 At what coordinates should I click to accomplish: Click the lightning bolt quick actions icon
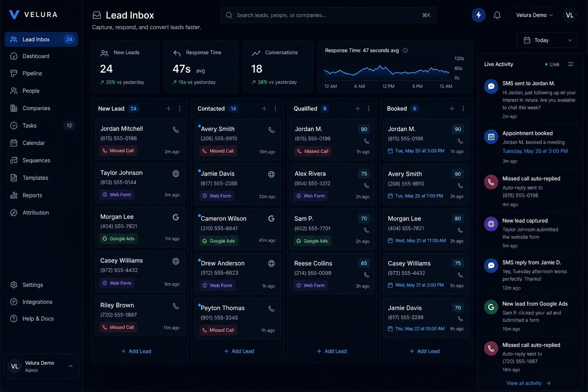pyautogui.click(x=479, y=15)
